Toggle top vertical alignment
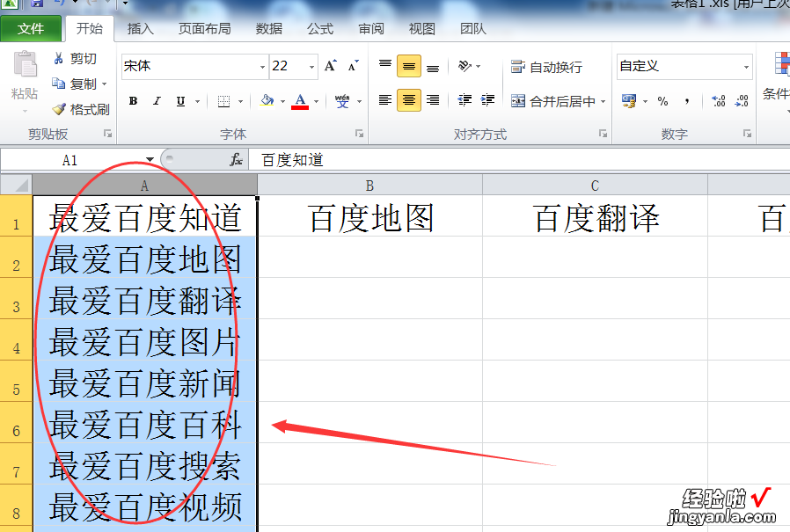This screenshot has width=790, height=532. [385, 66]
